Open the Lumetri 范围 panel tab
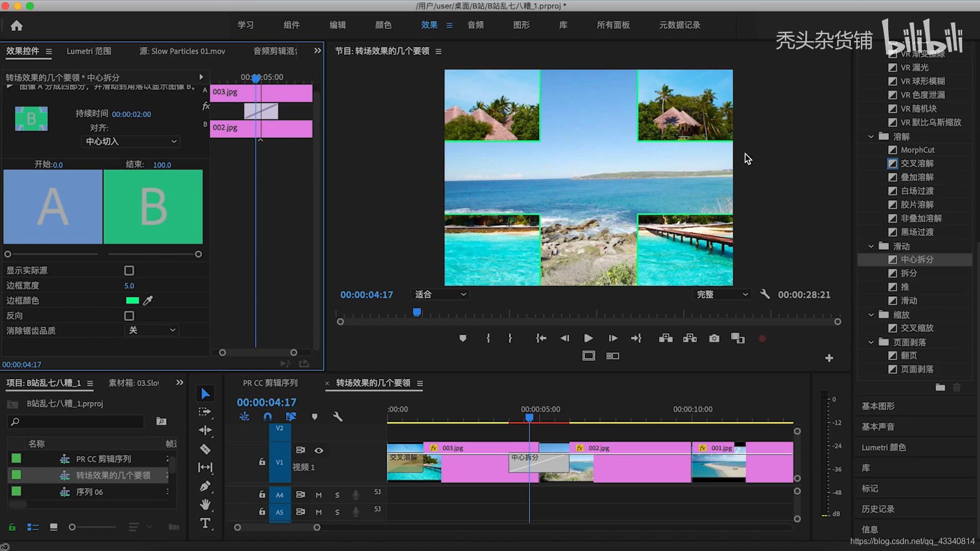Viewport: 980px width, 551px height. [89, 51]
